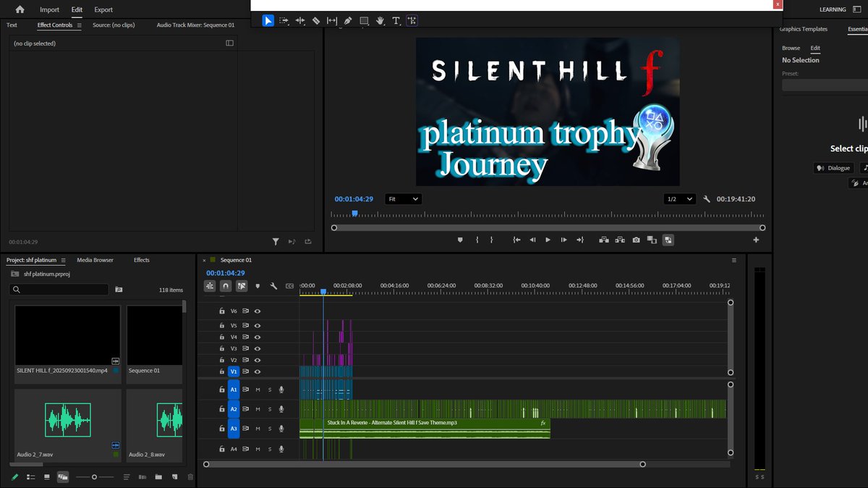Switch to Browse in Essential Graphics
Image resolution: width=868 pixels, height=488 pixels.
point(791,48)
